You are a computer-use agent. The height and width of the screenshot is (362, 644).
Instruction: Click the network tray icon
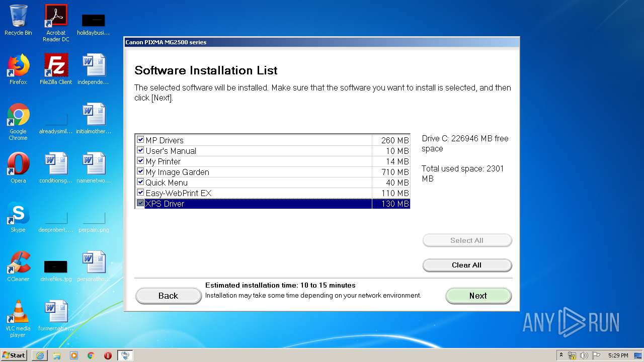pyautogui.click(x=572, y=355)
